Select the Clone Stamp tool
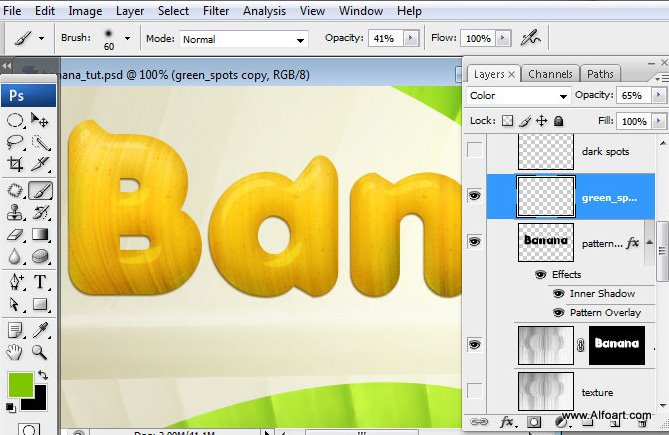 pyautogui.click(x=15, y=211)
